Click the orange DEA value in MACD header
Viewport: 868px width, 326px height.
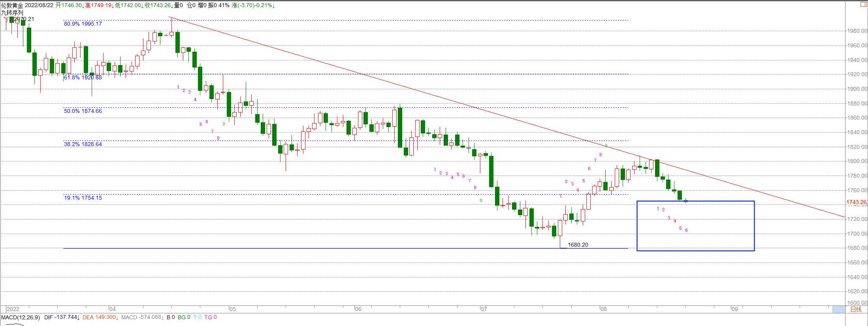tap(100, 317)
